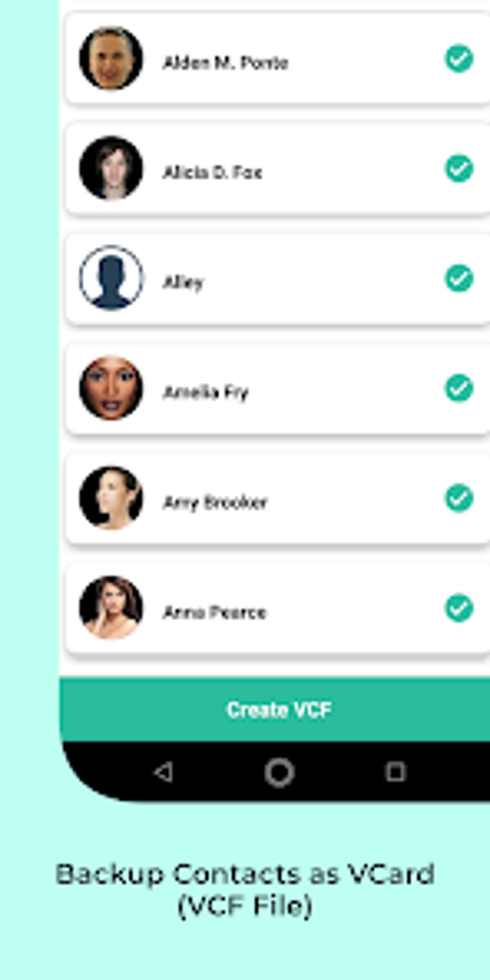The height and width of the screenshot is (980, 490).
Task: Select the Amelia Fry contact name
Action: [206, 392]
